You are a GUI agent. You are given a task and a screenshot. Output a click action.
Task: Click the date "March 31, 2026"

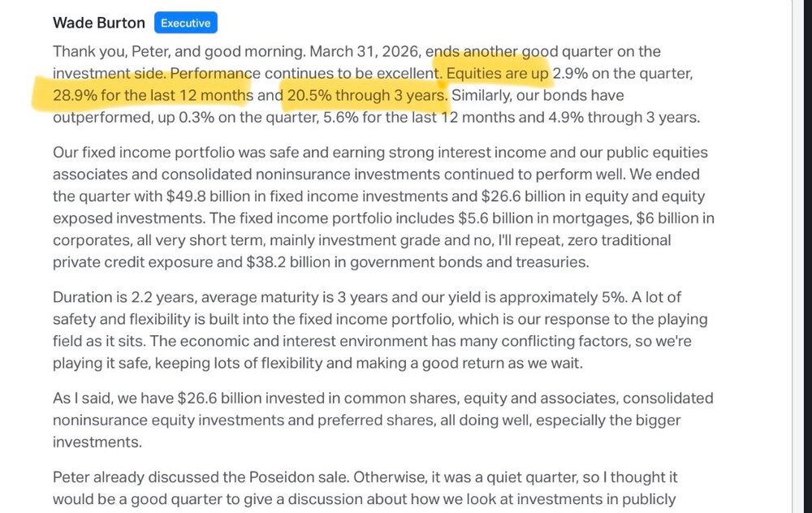(365, 52)
